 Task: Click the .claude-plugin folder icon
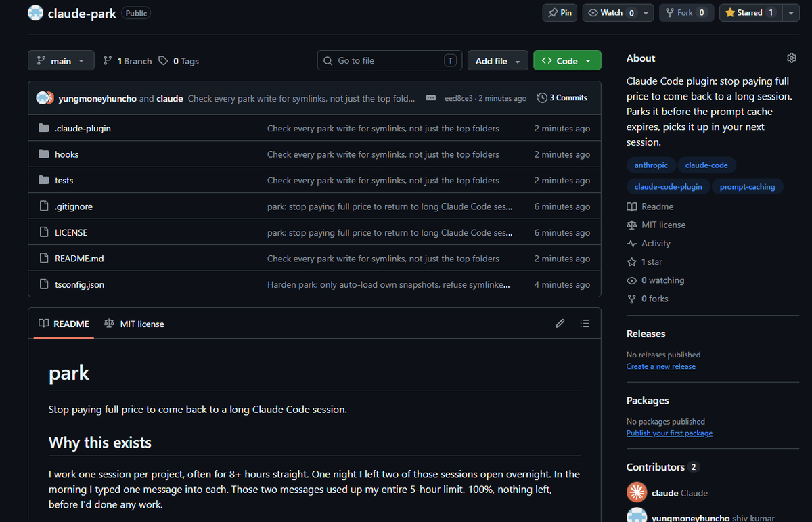pyautogui.click(x=44, y=129)
